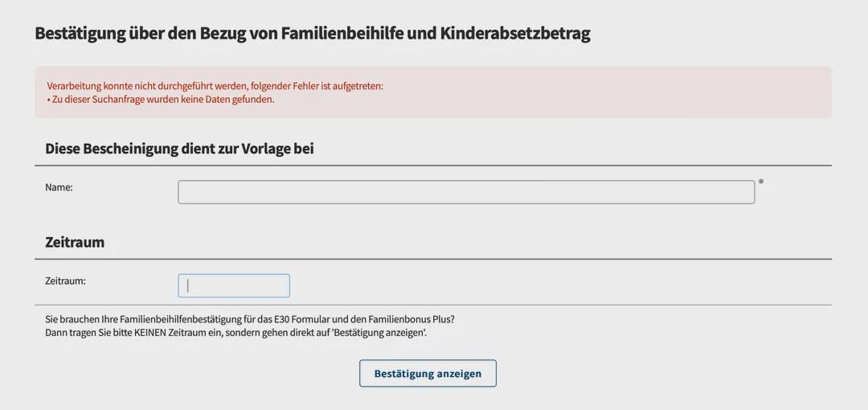Click the Name input field

pyautogui.click(x=466, y=192)
